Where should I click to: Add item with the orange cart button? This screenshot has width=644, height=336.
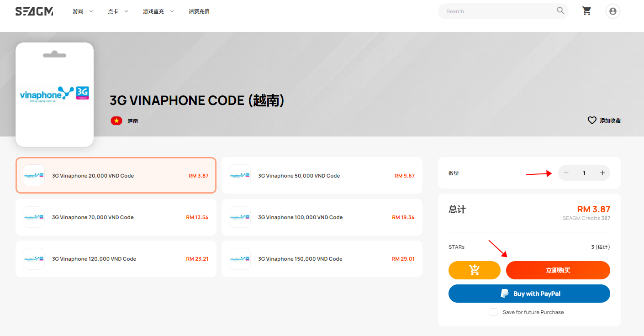(x=475, y=270)
